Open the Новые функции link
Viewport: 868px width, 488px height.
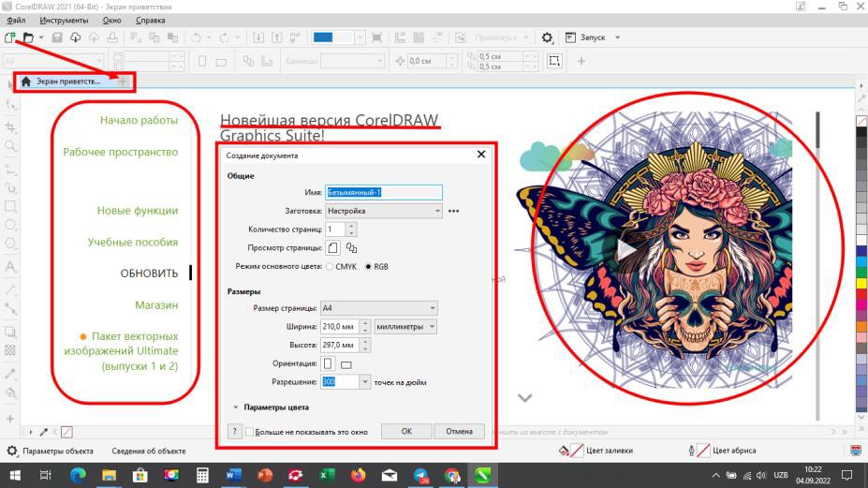pos(138,211)
